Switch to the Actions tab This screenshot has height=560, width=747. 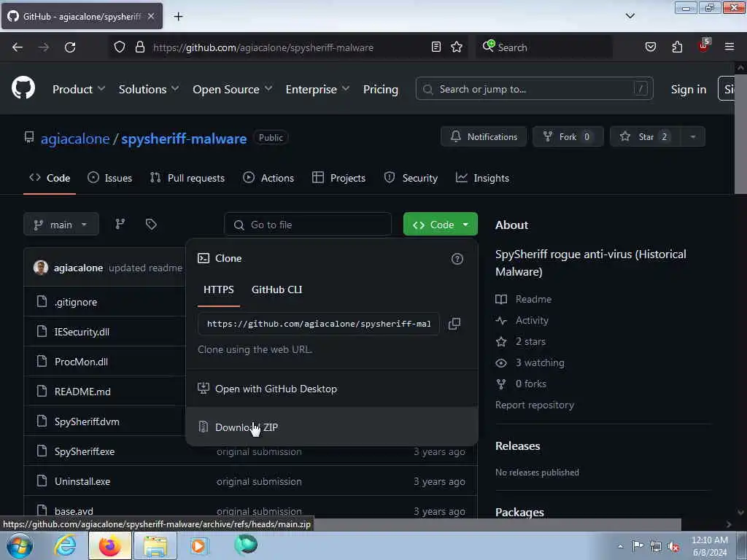pyautogui.click(x=268, y=178)
